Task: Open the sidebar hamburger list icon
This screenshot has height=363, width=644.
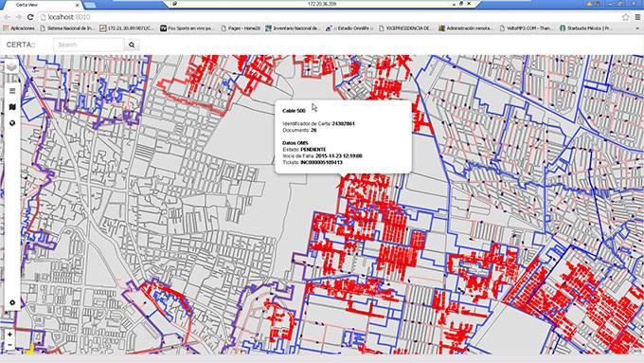Action: 12,91
